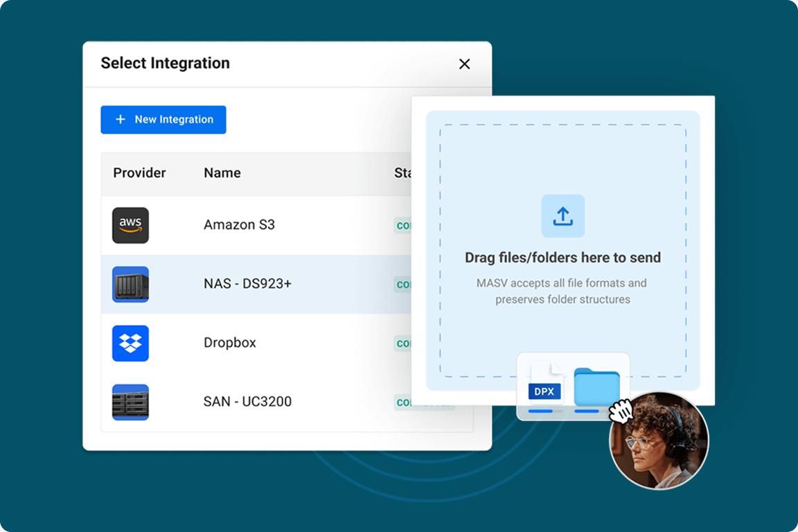
Task: Select the Amazon S3 integration row
Action: pos(263,225)
